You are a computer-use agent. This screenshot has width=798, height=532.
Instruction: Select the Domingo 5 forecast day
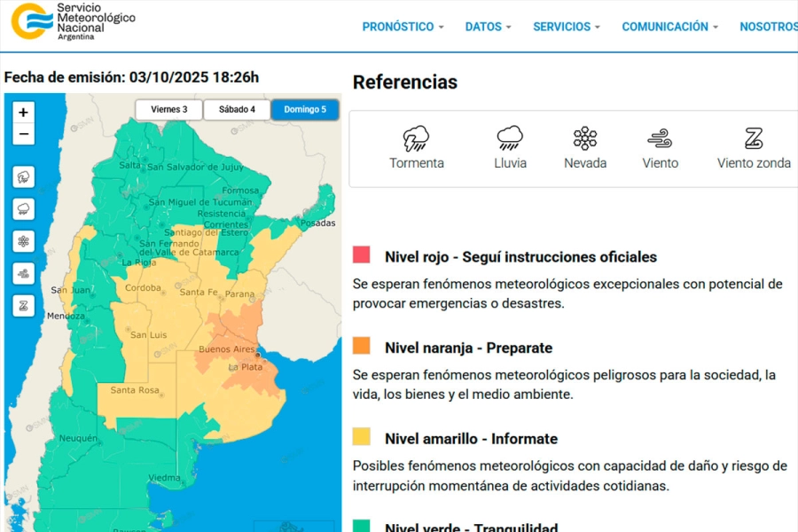305,110
